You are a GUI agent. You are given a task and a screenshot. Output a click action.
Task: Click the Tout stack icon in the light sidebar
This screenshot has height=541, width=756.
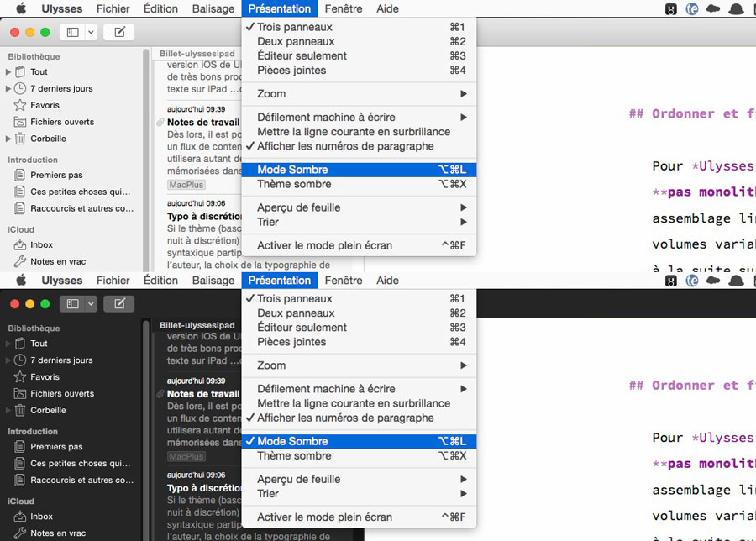pyautogui.click(x=20, y=72)
